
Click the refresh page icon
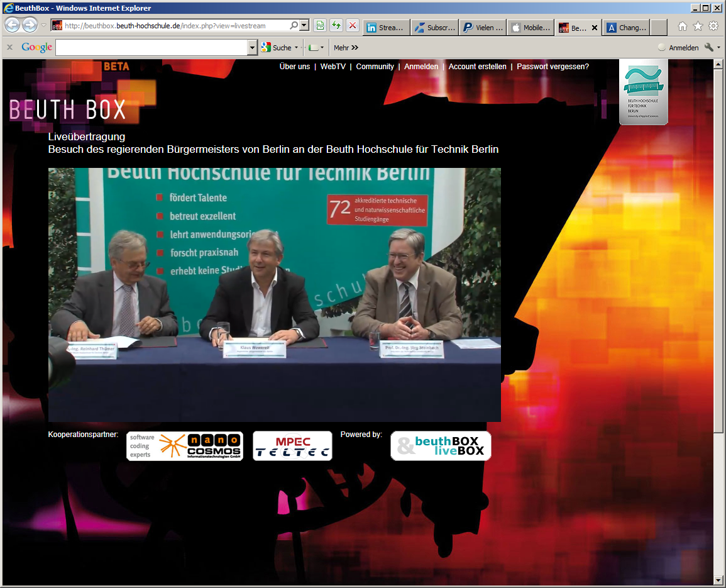(336, 26)
